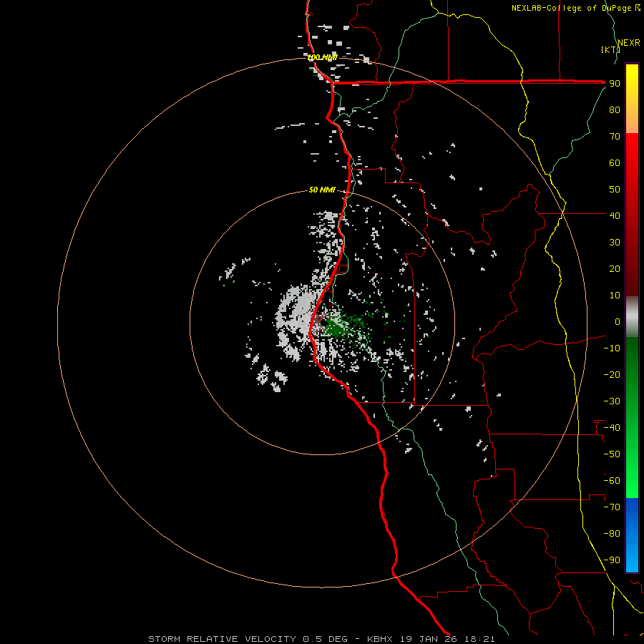Click the red segment of the color bar

(x=632, y=215)
